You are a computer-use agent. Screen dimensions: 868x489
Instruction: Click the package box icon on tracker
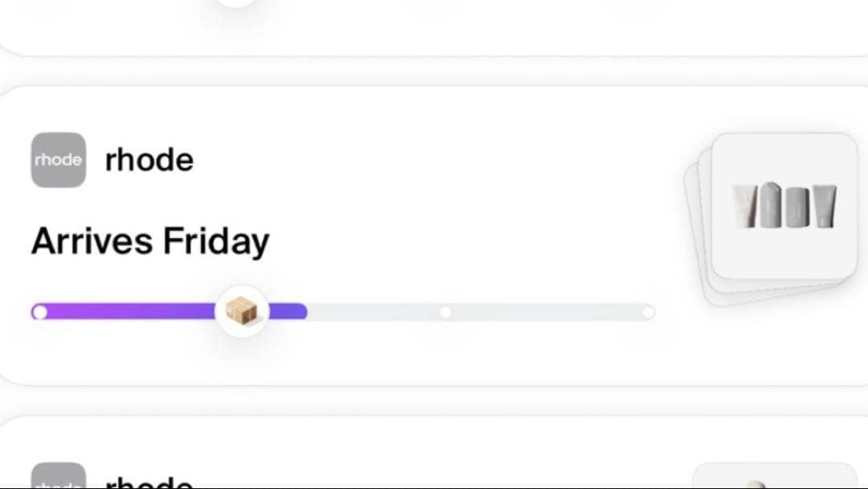(241, 311)
